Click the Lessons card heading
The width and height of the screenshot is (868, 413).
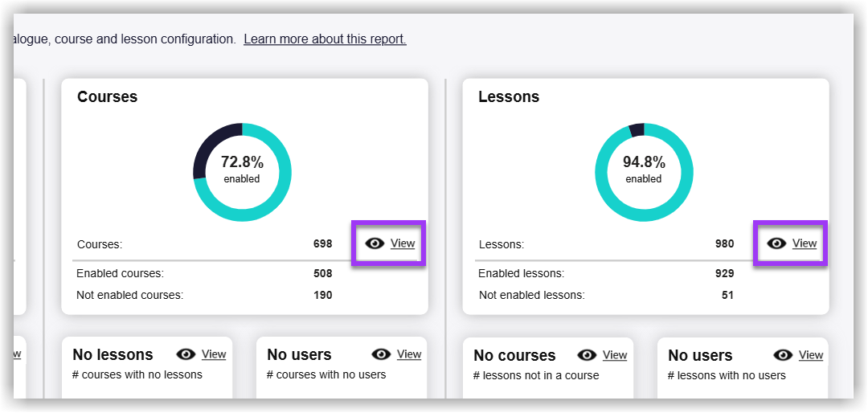pos(509,97)
